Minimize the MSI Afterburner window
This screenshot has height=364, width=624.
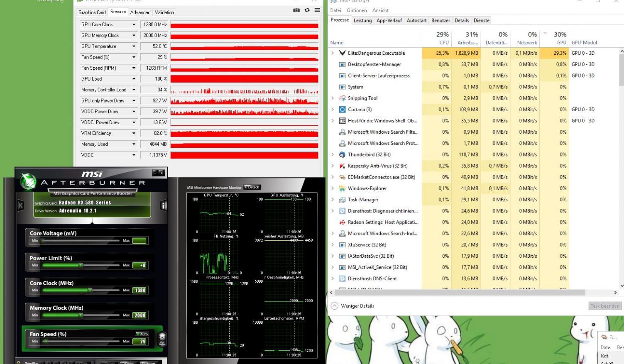155,173
